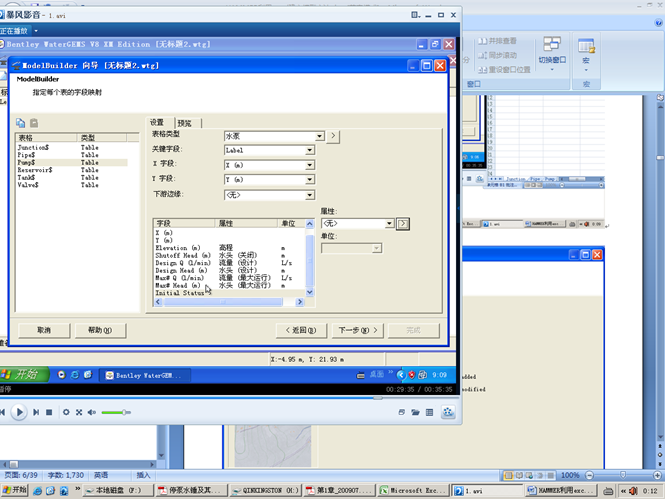Open the 切换窗口 switch windows icon

[551, 46]
